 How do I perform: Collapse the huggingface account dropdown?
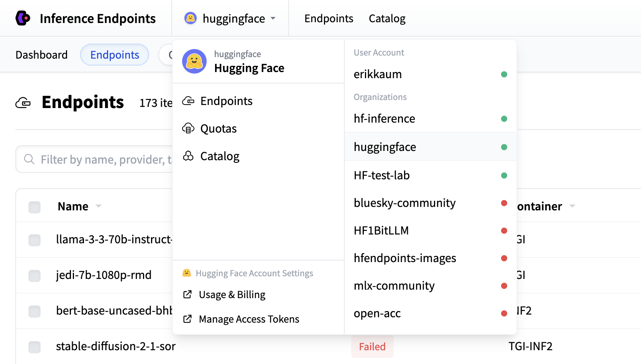point(230,18)
